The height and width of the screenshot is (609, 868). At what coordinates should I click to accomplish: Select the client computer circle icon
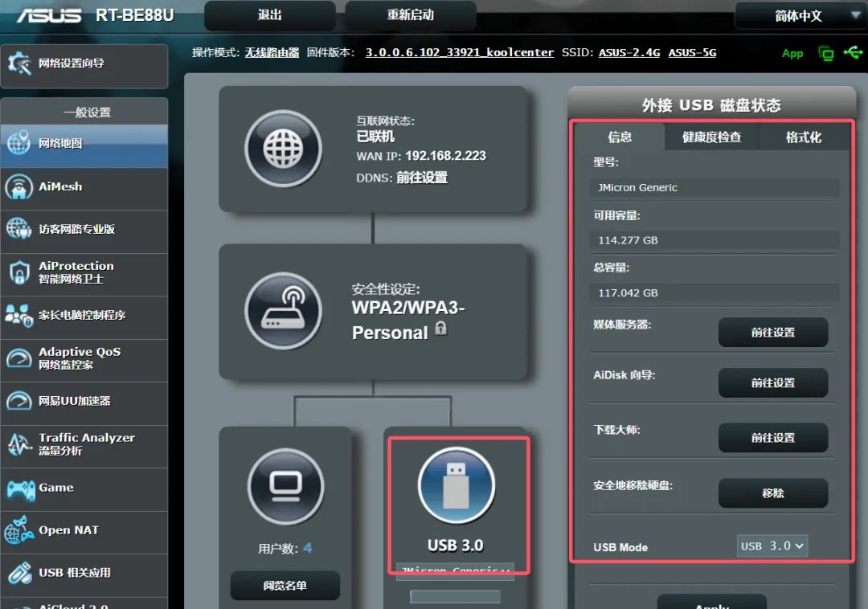(x=285, y=487)
